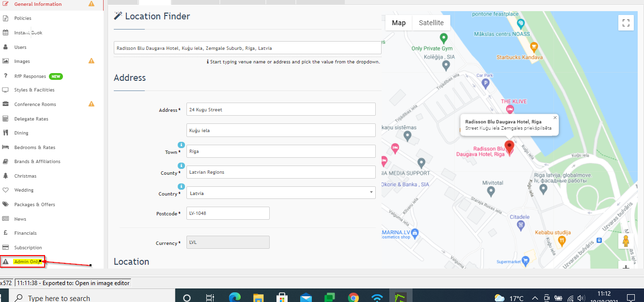Switch map to Map view

tap(399, 23)
